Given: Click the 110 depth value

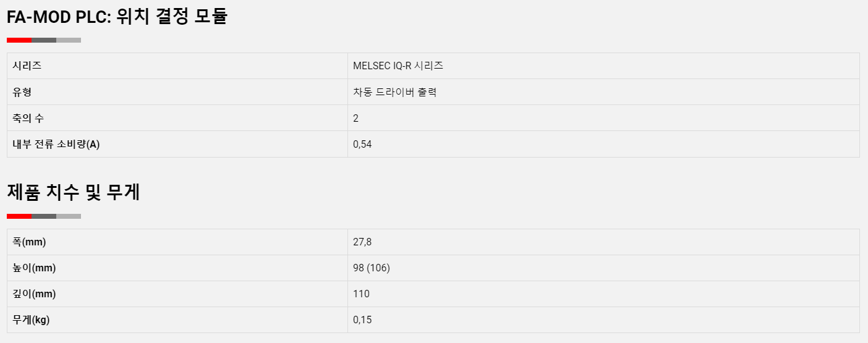Looking at the screenshot, I should tap(362, 294).
